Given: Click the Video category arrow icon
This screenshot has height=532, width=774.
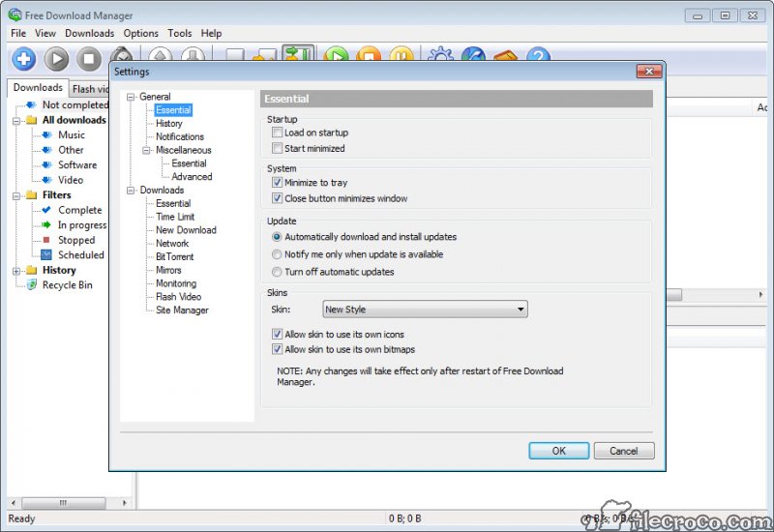Looking at the screenshot, I should (x=46, y=180).
